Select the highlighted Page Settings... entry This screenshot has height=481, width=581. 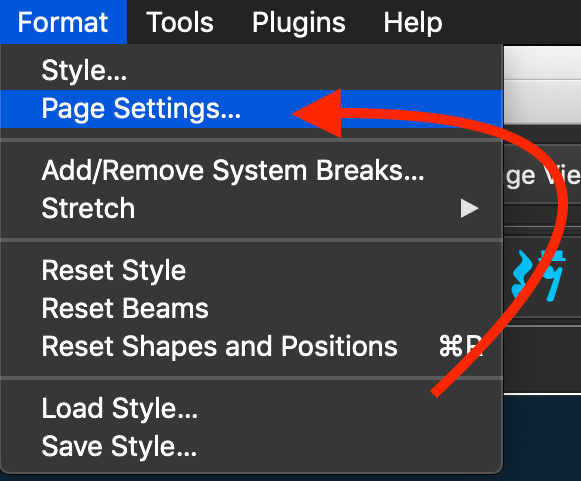[251, 109]
